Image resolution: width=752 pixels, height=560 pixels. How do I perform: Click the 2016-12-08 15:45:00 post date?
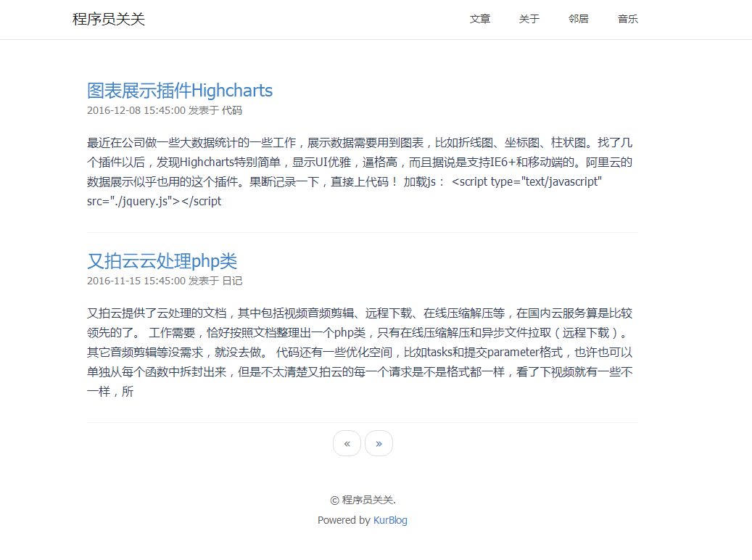(x=136, y=111)
